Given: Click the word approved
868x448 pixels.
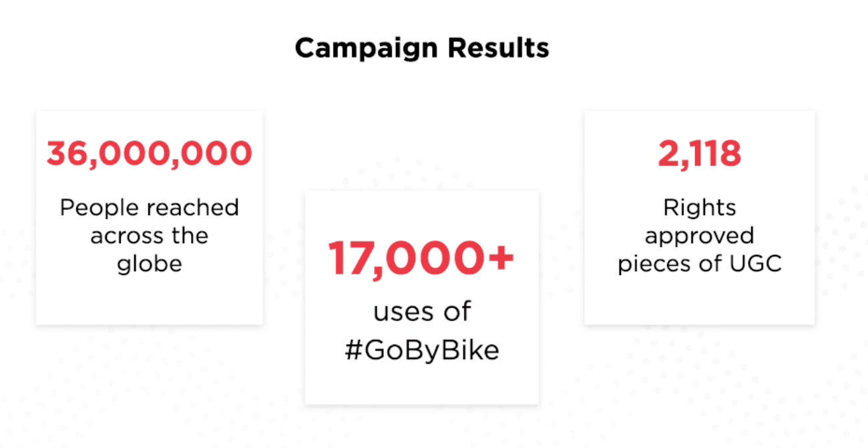Looking at the screenshot, I should [700, 236].
